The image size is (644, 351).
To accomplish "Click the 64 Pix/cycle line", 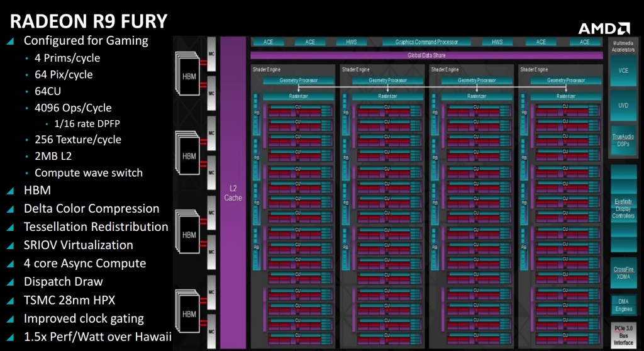I will tap(64, 75).
